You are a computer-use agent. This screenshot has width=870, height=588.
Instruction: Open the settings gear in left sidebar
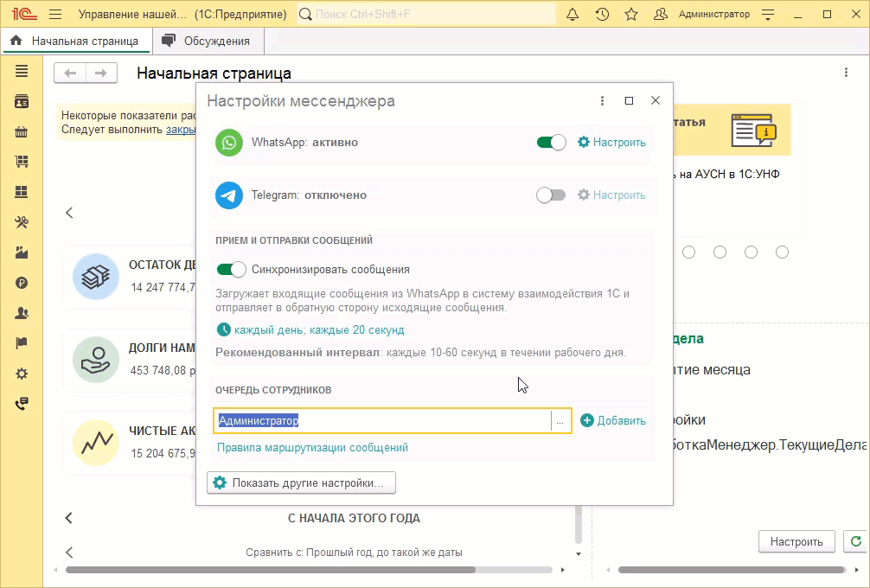pos(22,374)
